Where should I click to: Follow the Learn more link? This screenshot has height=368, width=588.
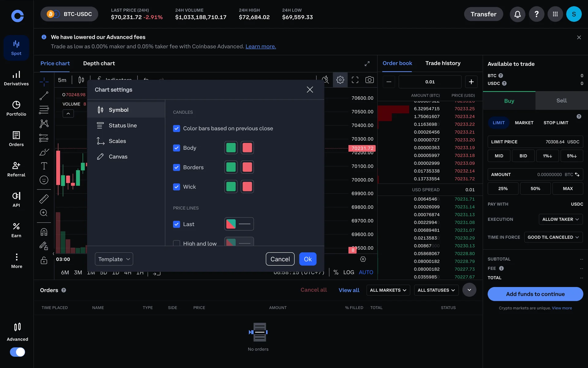(261, 46)
